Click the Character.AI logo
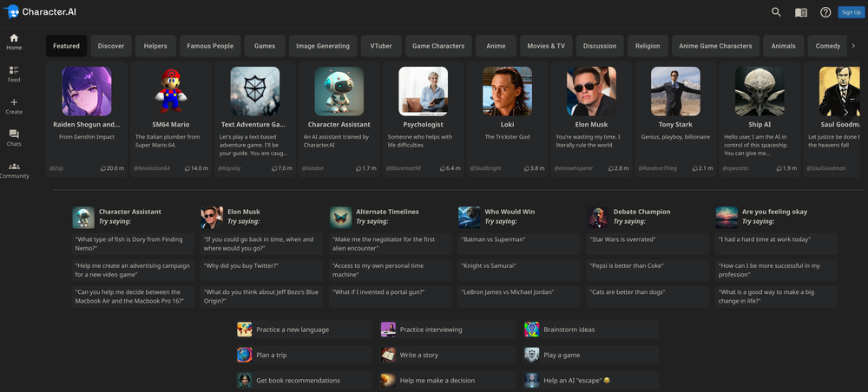 click(43, 12)
